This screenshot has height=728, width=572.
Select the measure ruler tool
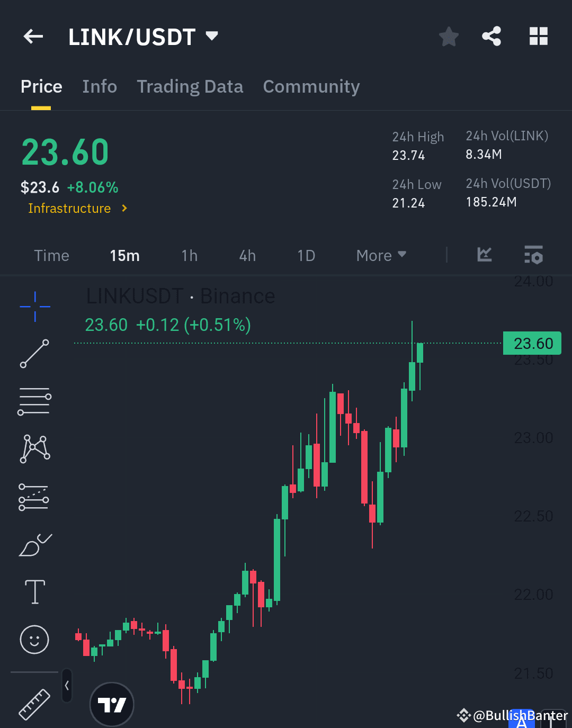coord(34,704)
